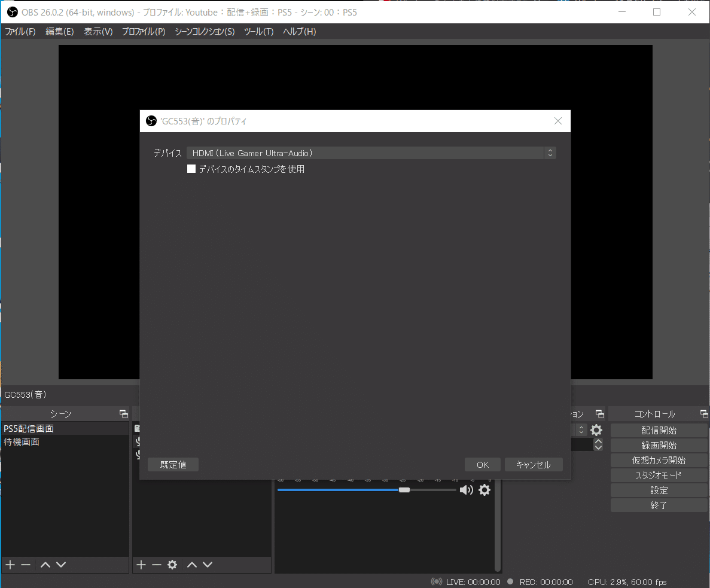Screen dimensions: 710x588
Task: Open transition properties gear icon
Action: (596, 430)
